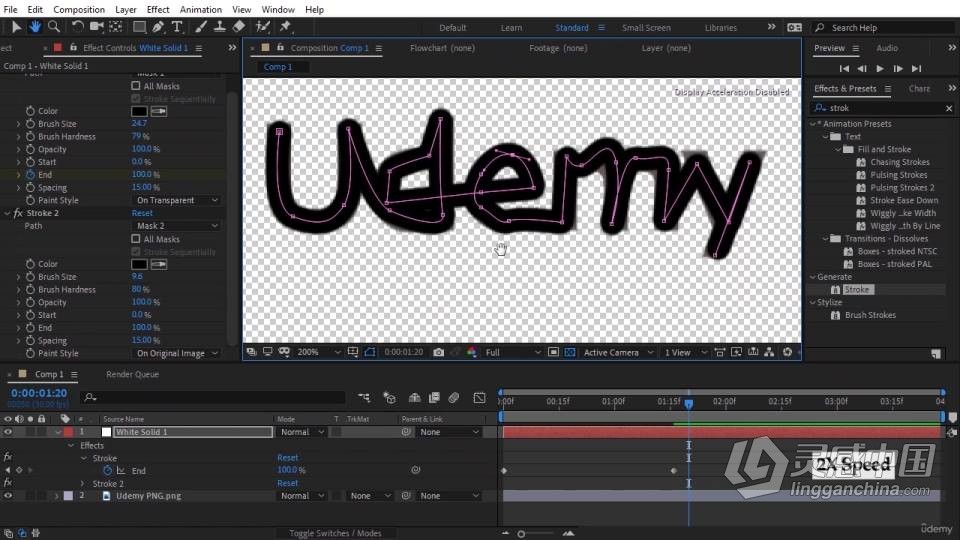960x540 pixels.
Task: Open the Full resolution dropdown
Action: click(x=513, y=353)
